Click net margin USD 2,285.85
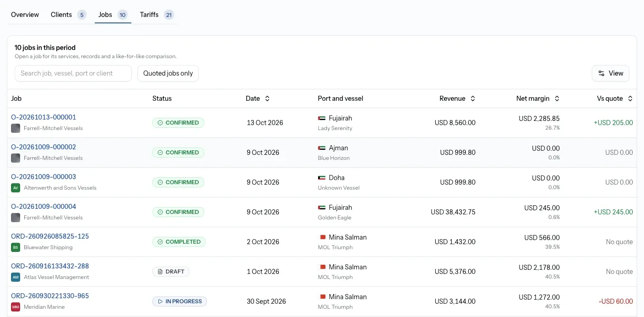The image size is (644, 317). [x=539, y=118]
